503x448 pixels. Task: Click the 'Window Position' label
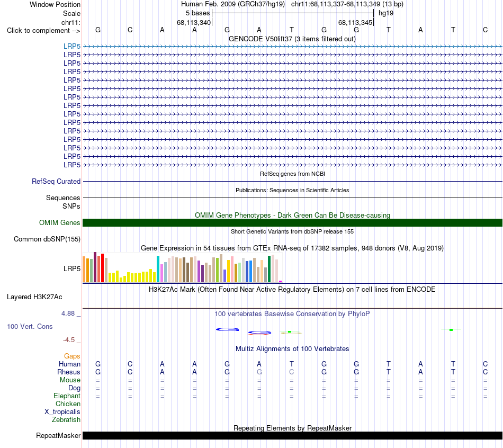(x=55, y=4)
